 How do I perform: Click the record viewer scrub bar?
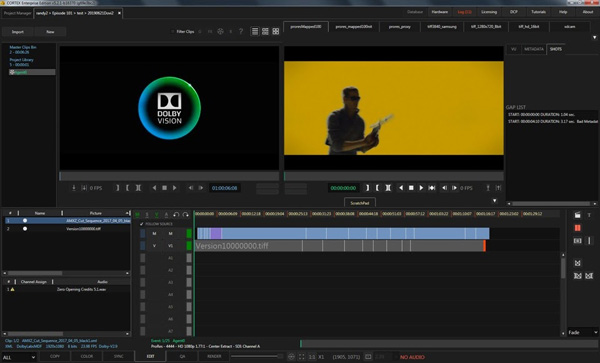point(393,176)
